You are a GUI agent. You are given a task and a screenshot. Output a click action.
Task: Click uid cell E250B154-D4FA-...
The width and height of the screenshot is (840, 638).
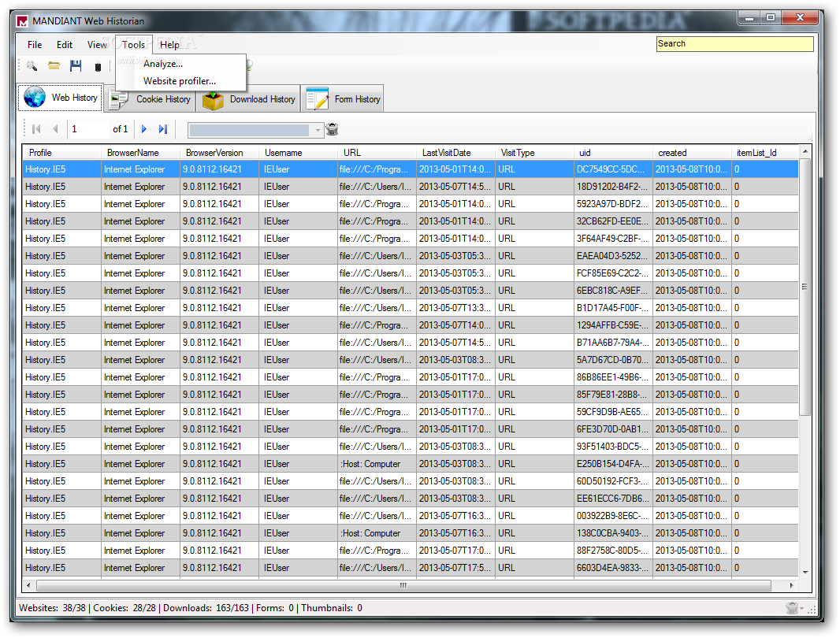point(613,464)
